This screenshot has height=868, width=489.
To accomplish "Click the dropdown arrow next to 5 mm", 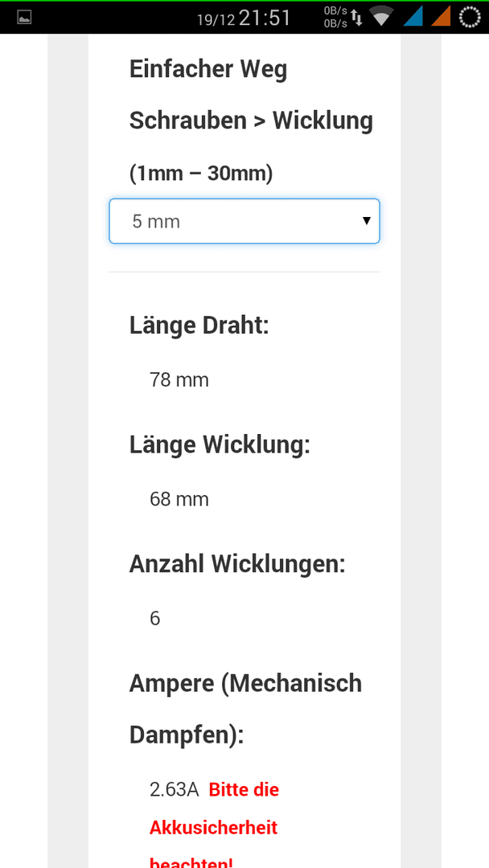I will click(366, 221).
